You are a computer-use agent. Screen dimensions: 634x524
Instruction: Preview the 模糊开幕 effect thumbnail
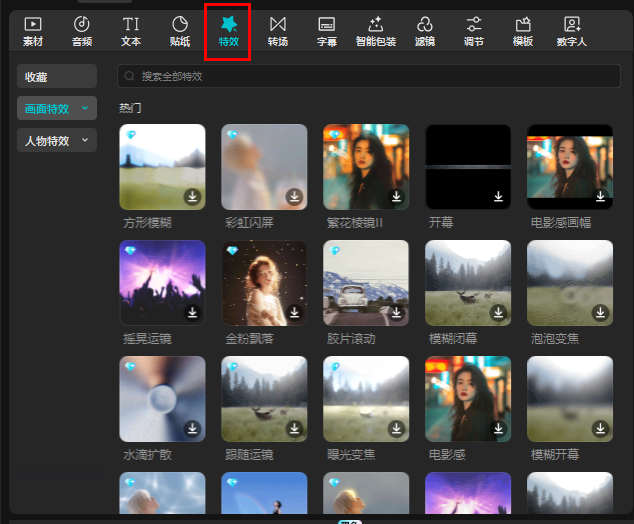(570, 399)
